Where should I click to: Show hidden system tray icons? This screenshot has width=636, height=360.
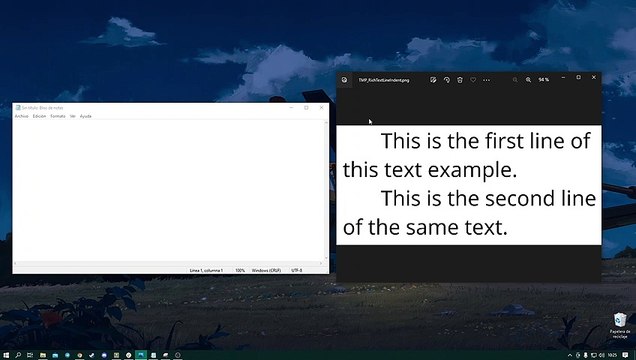[x=570, y=355]
